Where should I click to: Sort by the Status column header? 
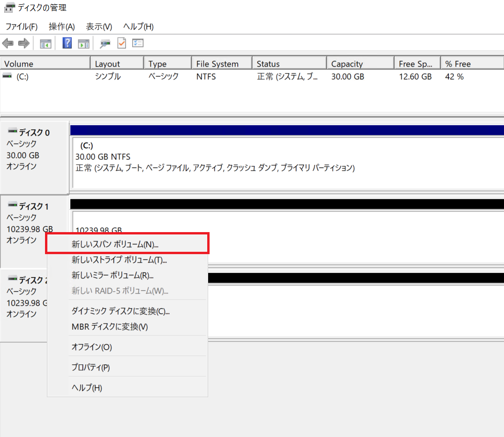(x=290, y=63)
